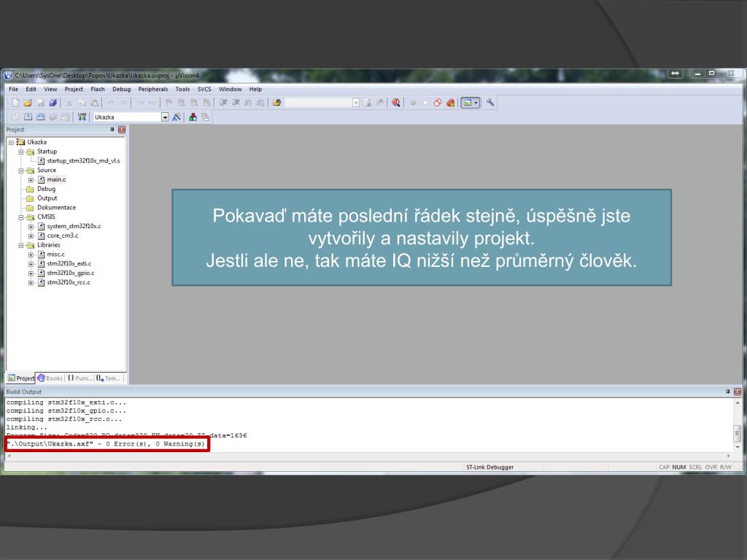Close the Project panel with its red X
Screen dimensions: 747x560
(x=122, y=130)
